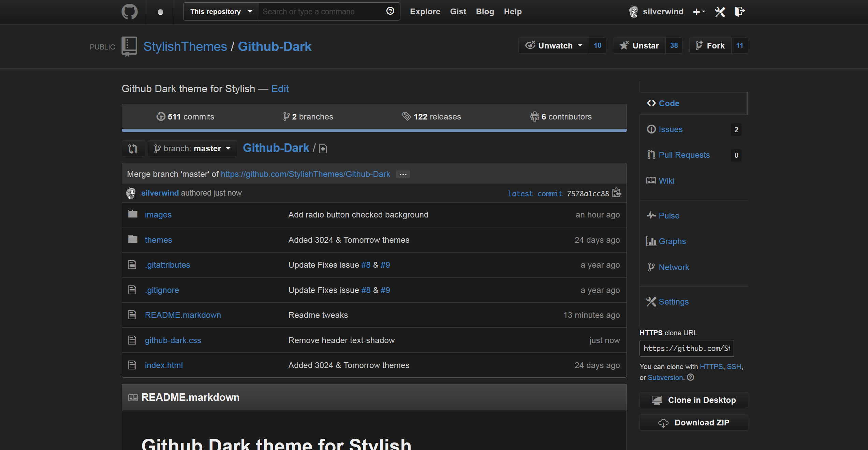Switch clone URL to SSH
Viewport: 868px width, 450px height.
[734, 367]
